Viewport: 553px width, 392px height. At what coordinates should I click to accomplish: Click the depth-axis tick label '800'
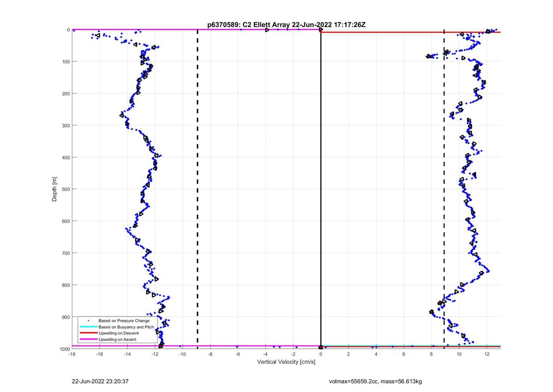[66, 285]
